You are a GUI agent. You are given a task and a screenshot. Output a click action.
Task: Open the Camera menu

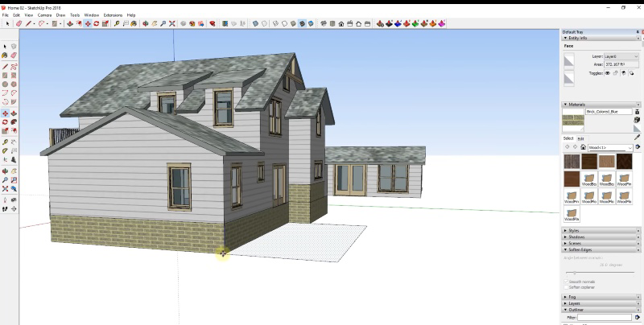tap(44, 14)
